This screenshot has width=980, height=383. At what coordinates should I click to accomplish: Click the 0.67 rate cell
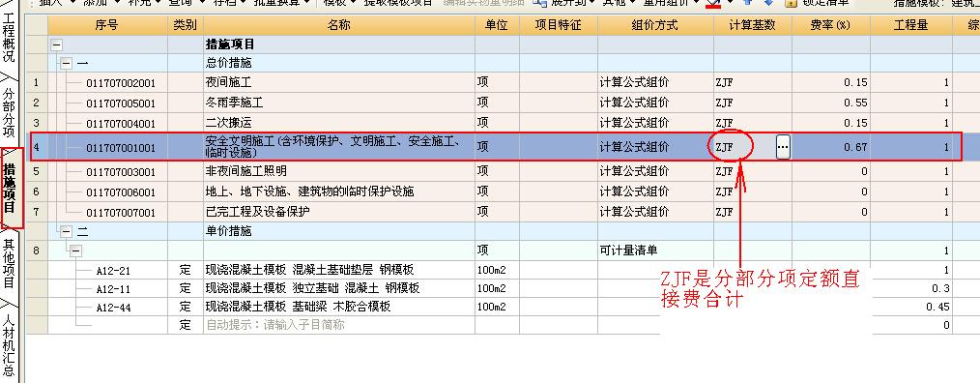(x=830, y=147)
